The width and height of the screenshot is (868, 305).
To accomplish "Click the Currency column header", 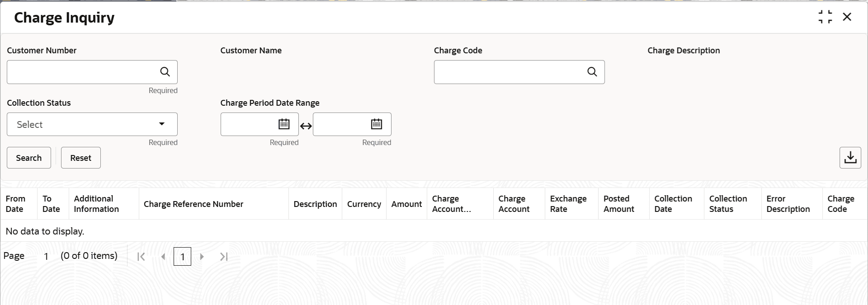I will pos(364,204).
